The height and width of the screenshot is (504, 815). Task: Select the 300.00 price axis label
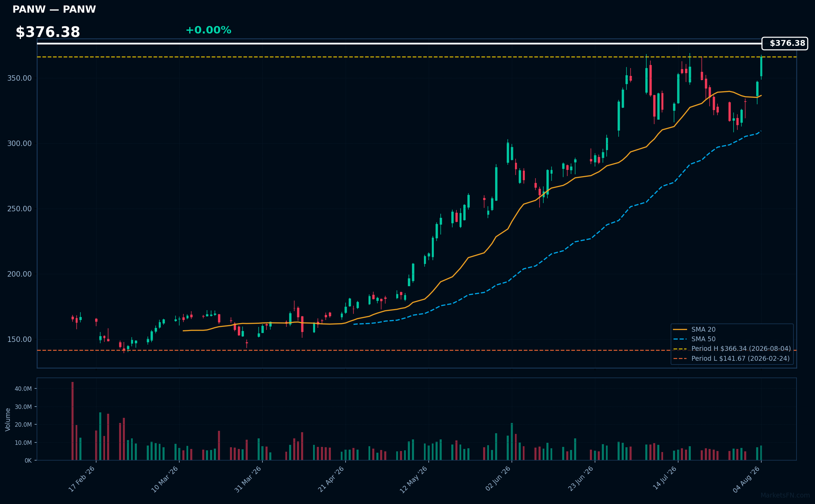[x=20, y=144]
